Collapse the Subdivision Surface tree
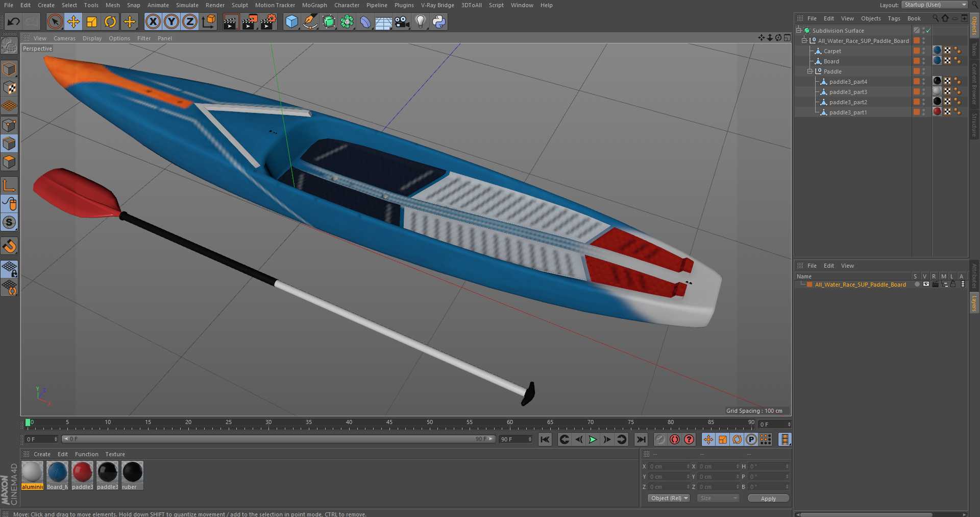Viewport: 980px width, 517px height. [x=799, y=31]
